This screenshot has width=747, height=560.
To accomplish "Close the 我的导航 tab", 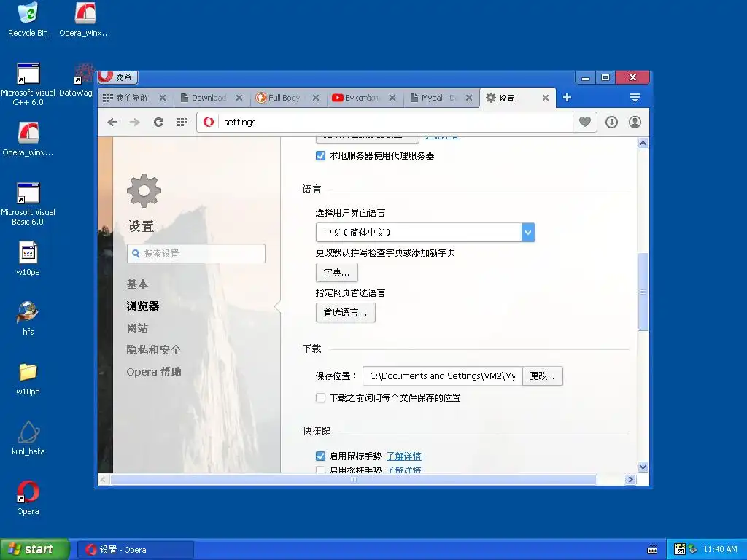I will [x=163, y=98].
